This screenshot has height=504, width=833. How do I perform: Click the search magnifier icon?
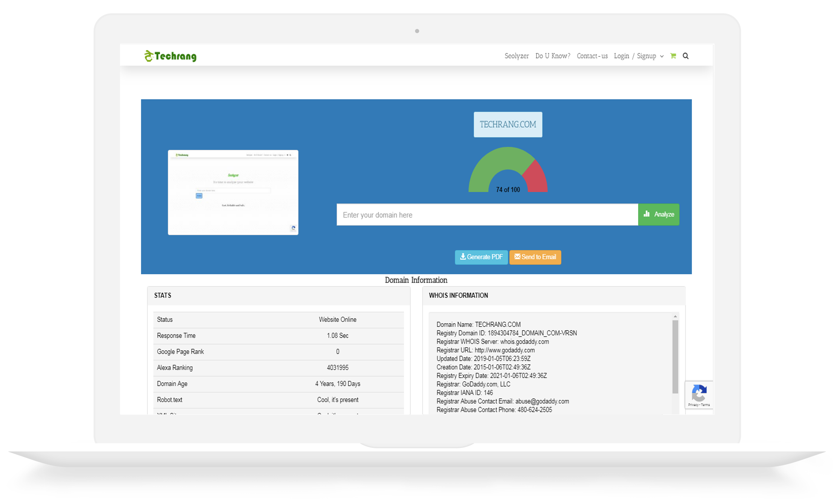[686, 56]
